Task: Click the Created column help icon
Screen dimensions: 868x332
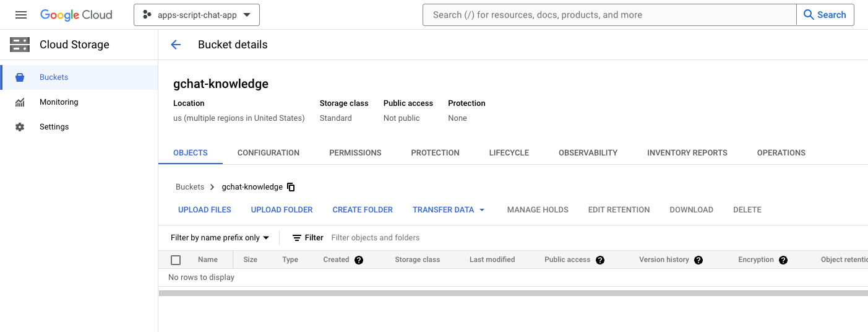Action: click(x=359, y=260)
